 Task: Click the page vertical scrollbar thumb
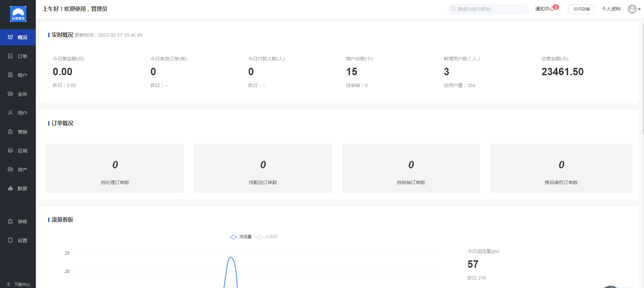tap(643, 79)
